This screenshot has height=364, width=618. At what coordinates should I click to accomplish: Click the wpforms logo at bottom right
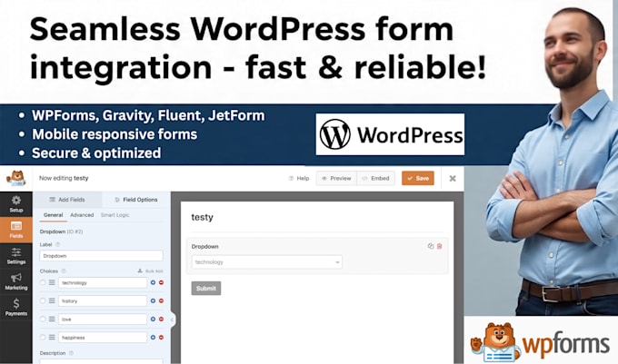tap(540, 341)
